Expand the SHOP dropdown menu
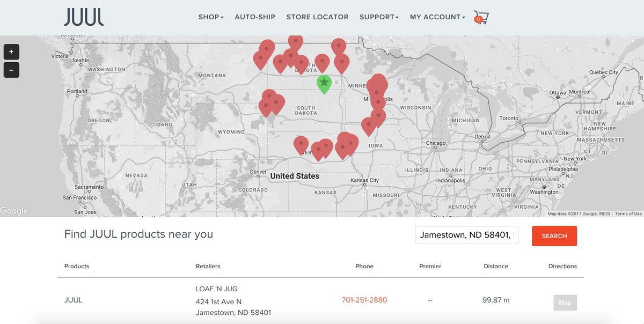644x324 pixels. (211, 17)
